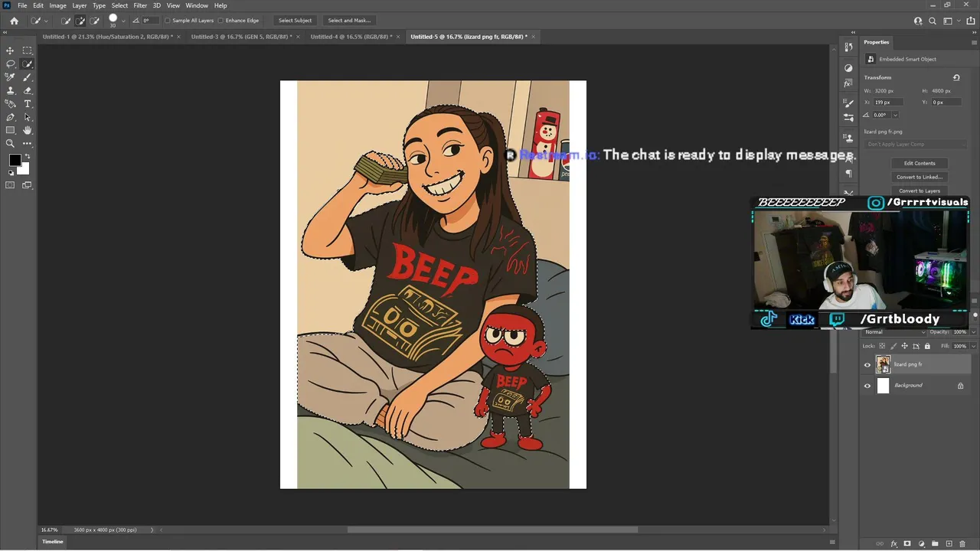Hide the lizard png fr layer
This screenshot has height=551, width=980.
point(867,365)
